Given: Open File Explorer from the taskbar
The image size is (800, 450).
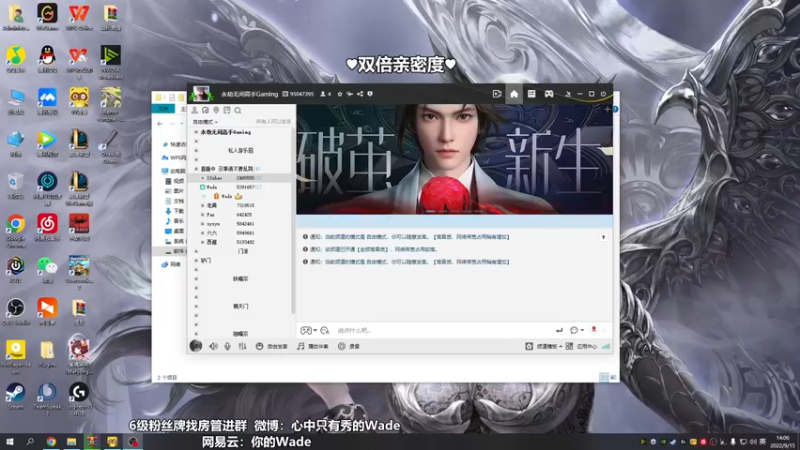Looking at the screenshot, I should 71,442.
